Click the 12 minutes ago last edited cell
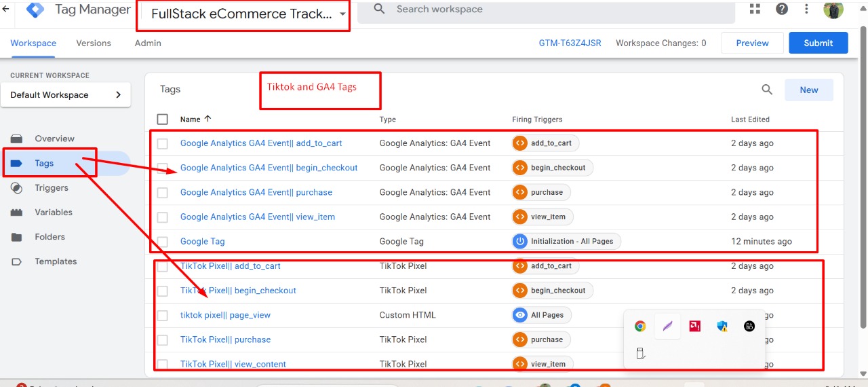The width and height of the screenshot is (868, 387). point(762,241)
